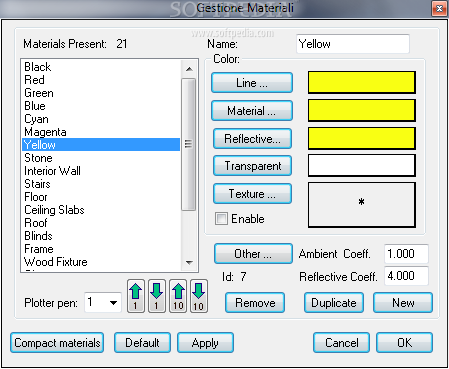This screenshot has width=449, height=369.
Task: Select Blue in the materials list
Action: pyautogui.click(x=101, y=106)
